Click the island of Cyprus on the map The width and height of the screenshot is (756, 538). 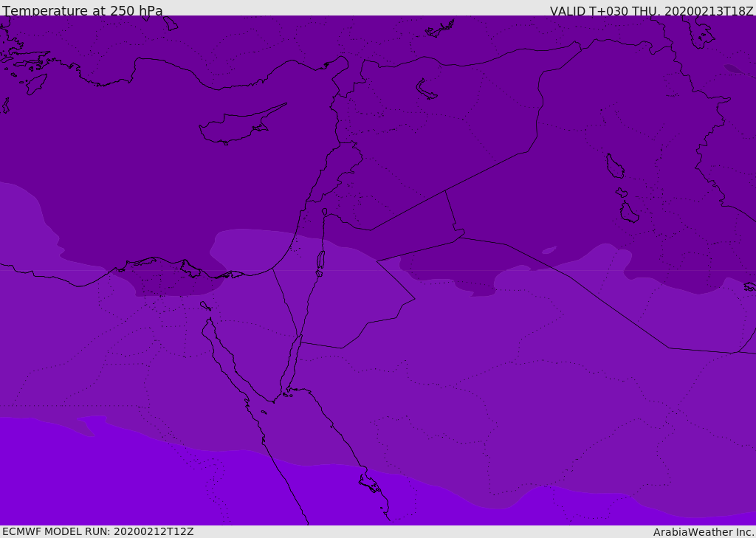(241, 125)
